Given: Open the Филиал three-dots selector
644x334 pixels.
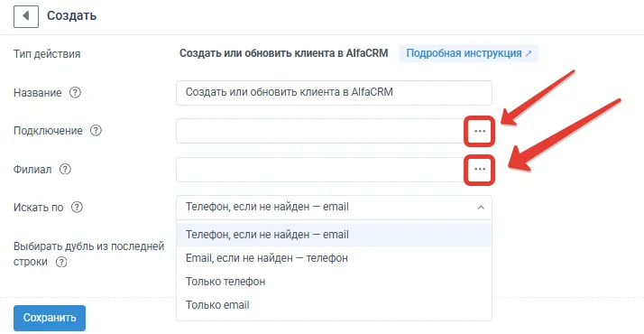Looking at the screenshot, I should click(x=479, y=170).
